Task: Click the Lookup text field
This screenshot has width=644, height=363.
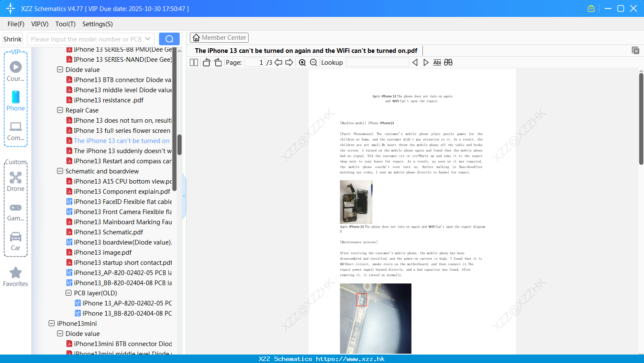Action: coord(377,62)
